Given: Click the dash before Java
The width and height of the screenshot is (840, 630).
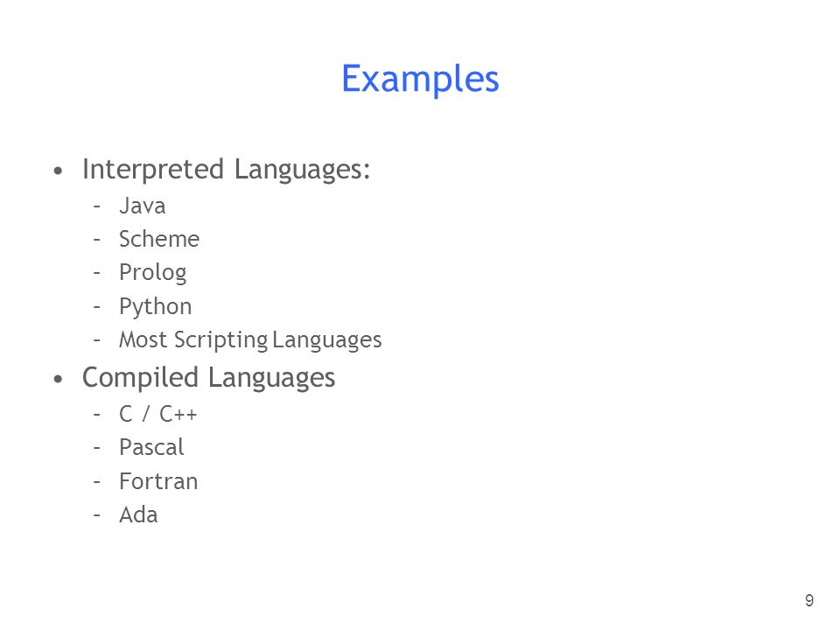Looking at the screenshot, I should [x=96, y=206].
